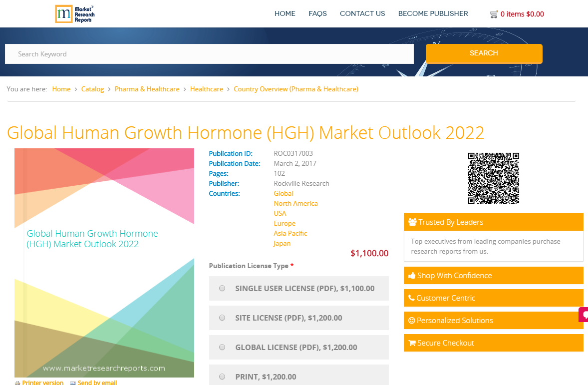Open the FAQS menu item
The width and height of the screenshot is (588, 385).
[317, 13]
